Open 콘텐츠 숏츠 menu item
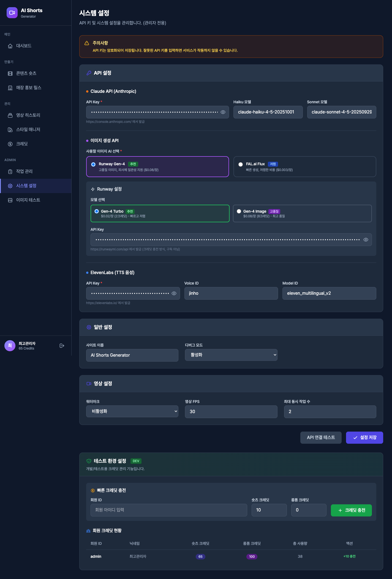The image size is (392, 579). [26, 73]
